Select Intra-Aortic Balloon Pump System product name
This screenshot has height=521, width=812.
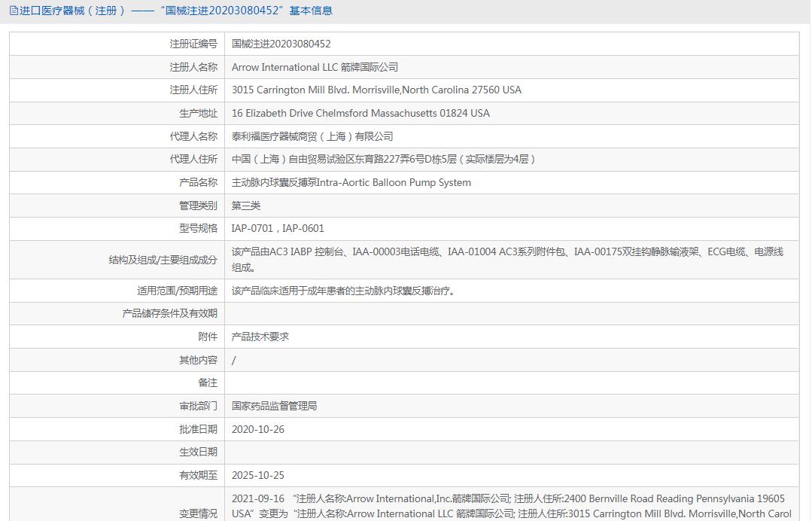[x=351, y=183]
